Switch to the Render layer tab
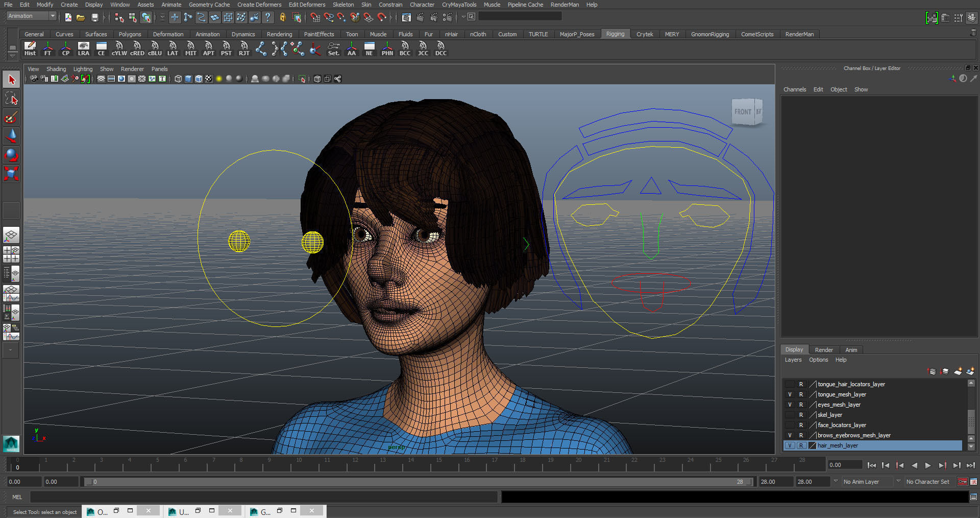Image resolution: width=980 pixels, height=518 pixels. tap(824, 350)
